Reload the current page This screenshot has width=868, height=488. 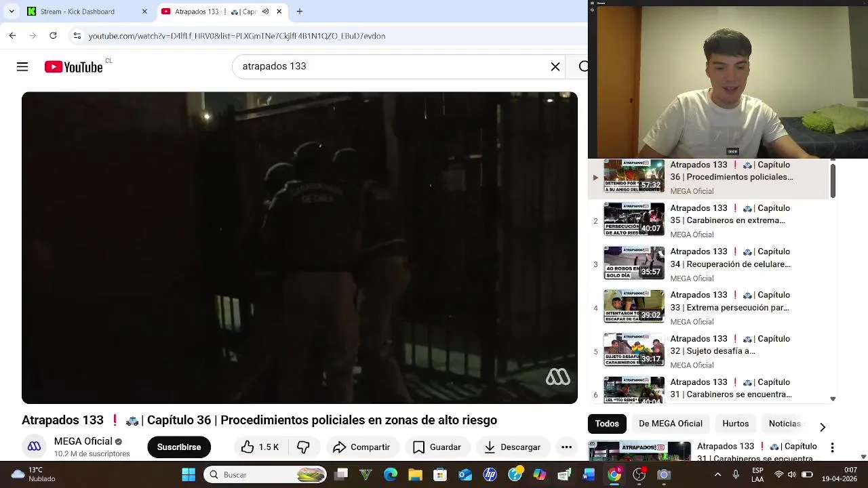pyautogui.click(x=53, y=35)
